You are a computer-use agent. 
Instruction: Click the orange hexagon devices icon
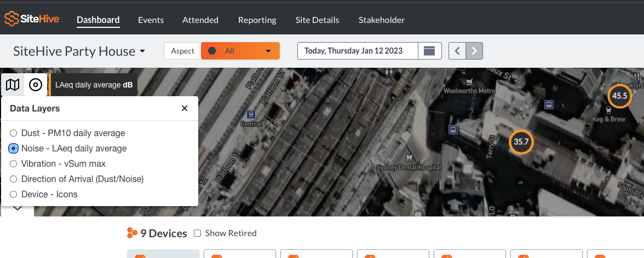(x=133, y=233)
